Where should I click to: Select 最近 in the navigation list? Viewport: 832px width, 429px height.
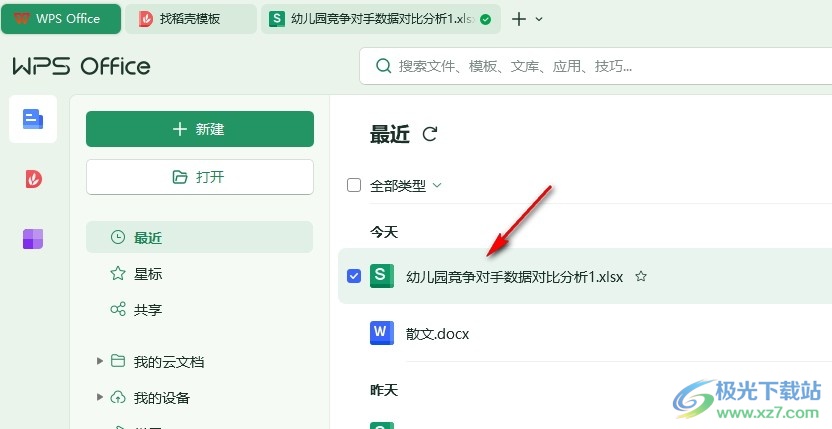(200, 237)
